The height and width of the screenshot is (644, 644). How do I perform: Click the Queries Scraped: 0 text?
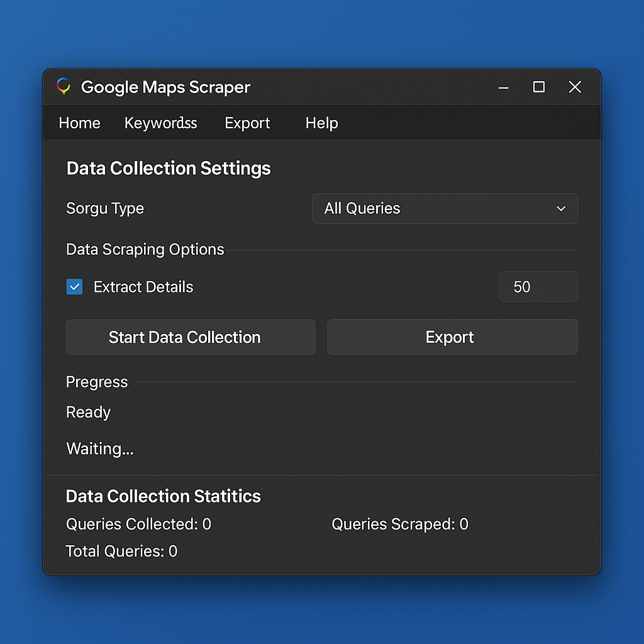(x=400, y=524)
